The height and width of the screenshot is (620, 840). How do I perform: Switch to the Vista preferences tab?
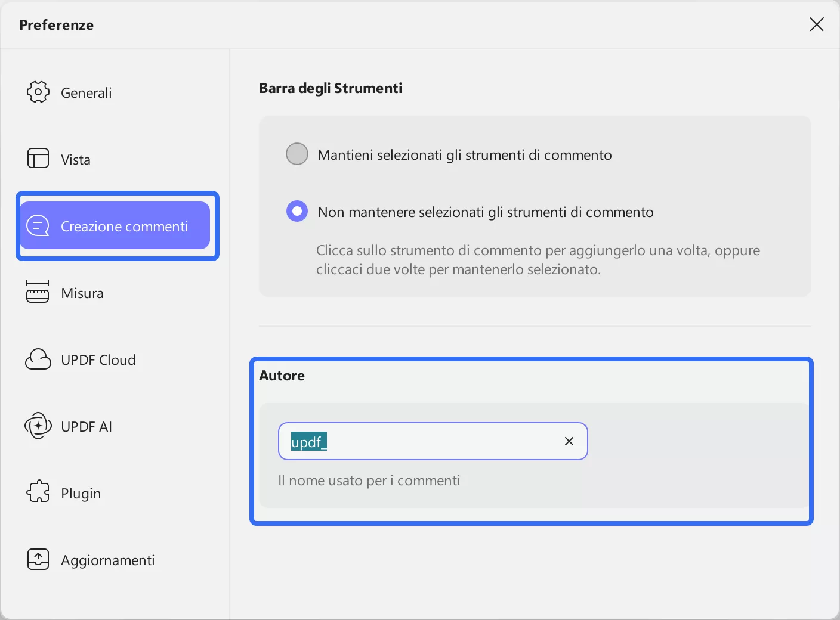(76, 160)
